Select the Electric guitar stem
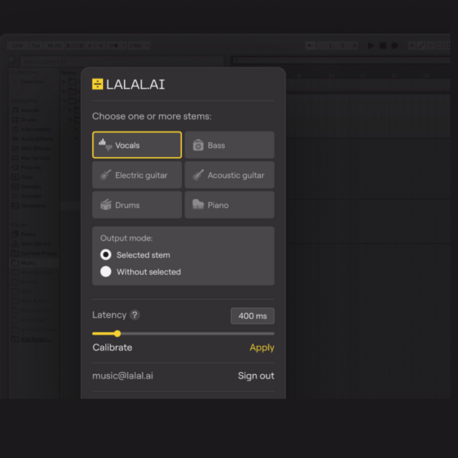Screen dimensions: 458x458 click(137, 175)
